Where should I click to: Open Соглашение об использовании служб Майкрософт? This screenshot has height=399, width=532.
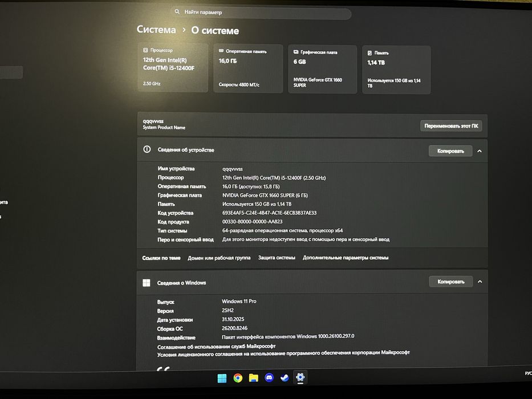[x=217, y=347]
